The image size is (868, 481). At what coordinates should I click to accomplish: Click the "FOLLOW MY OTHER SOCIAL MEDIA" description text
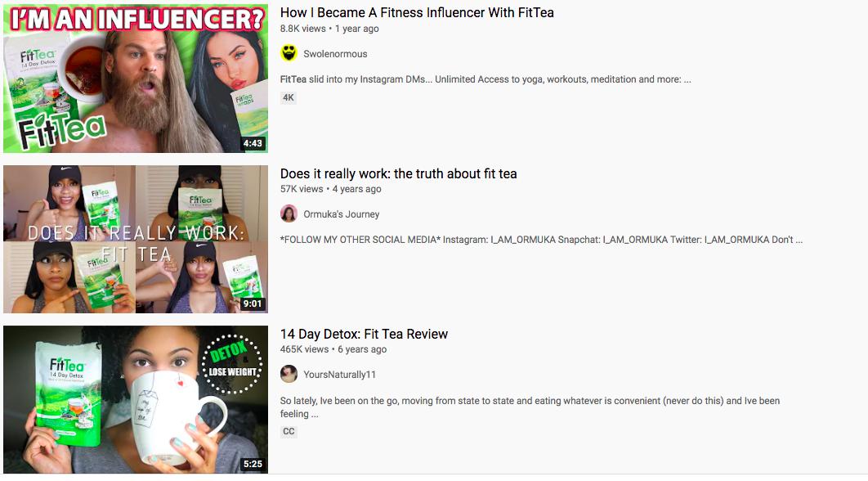pos(541,240)
